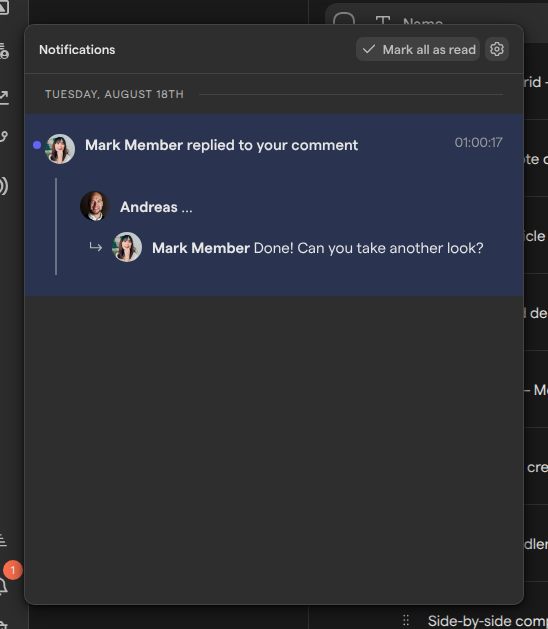Click the 'Notifications' panel title
Image resolution: width=548 pixels, height=629 pixels.
click(77, 50)
